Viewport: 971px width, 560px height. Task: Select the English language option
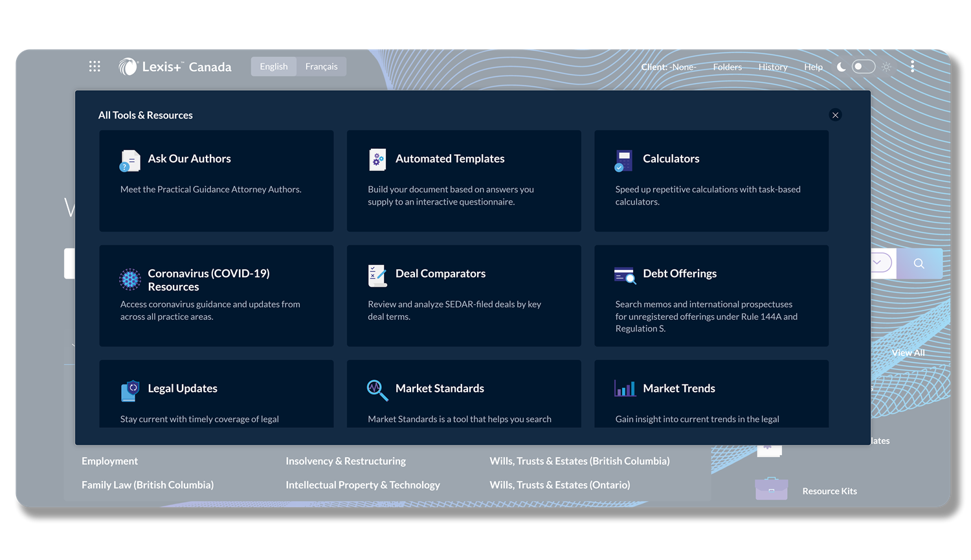click(x=274, y=67)
